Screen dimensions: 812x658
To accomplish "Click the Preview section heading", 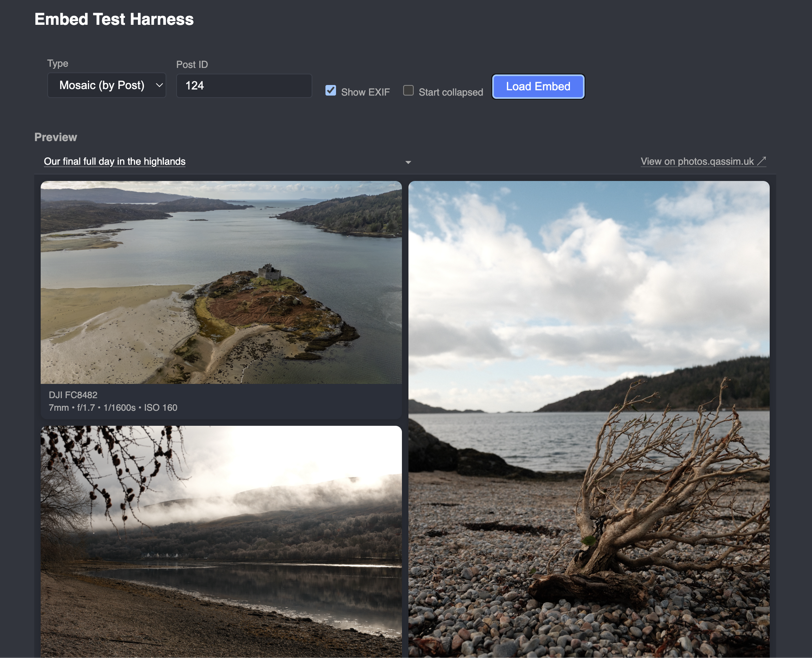I will [x=56, y=137].
